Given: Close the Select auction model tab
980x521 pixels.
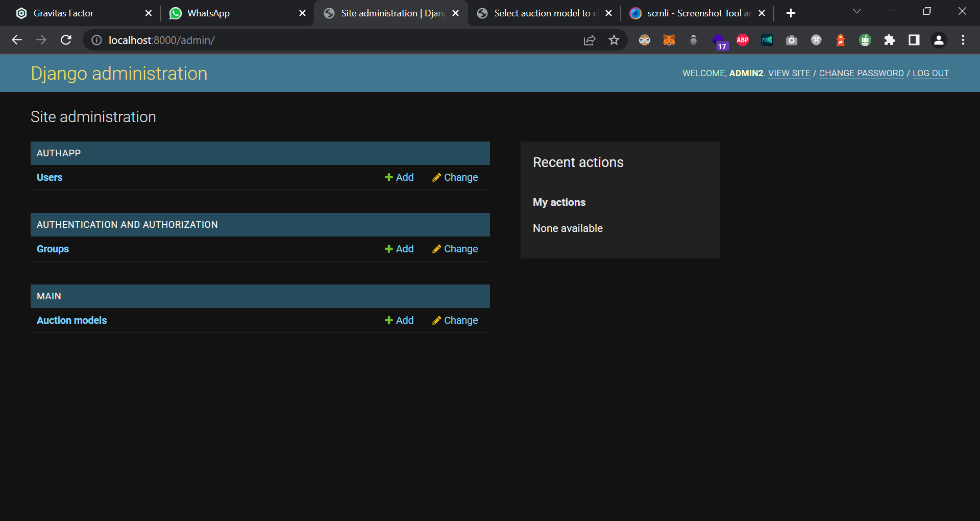Looking at the screenshot, I should (608, 13).
